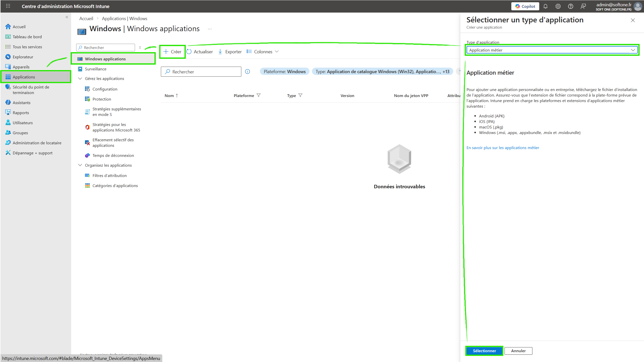Viewport: 644px width, 362px height.
Task: Collapse the Organisez les applications section
Action: (80, 165)
